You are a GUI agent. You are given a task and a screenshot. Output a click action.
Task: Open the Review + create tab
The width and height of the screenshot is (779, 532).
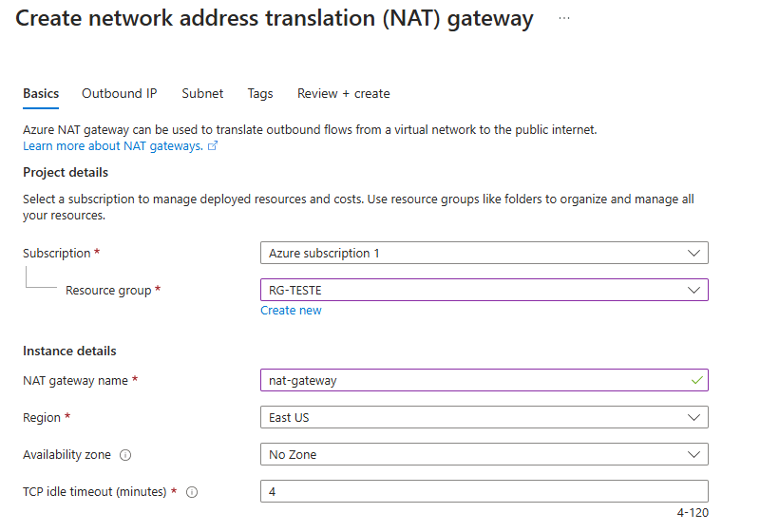(x=343, y=93)
